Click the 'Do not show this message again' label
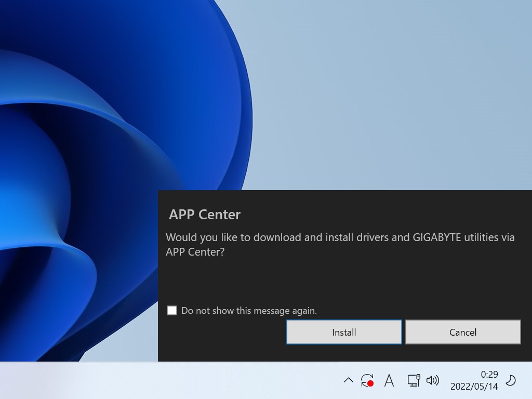The height and width of the screenshot is (399, 532). coord(249,311)
